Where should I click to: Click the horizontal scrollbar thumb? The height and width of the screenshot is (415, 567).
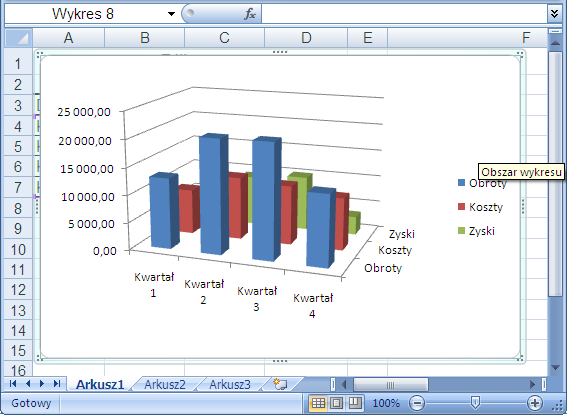pos(391,384)
